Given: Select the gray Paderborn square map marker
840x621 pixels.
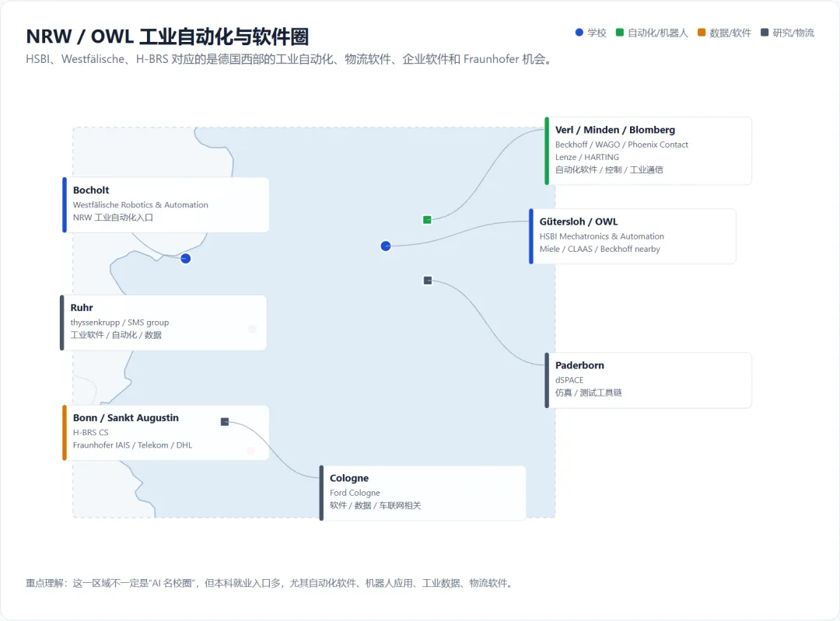Looking at the screenshot, I should pyautogui.click(x=428, y=281).
